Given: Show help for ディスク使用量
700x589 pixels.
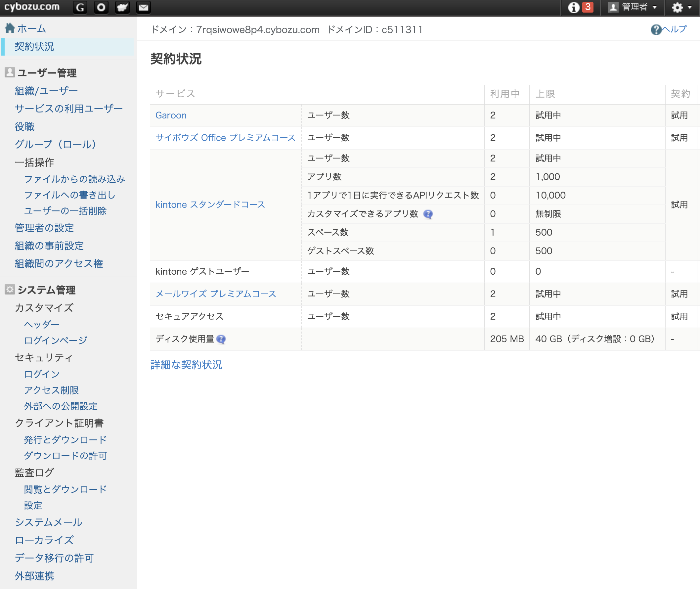Looking at the screenshot, I should point(221,339).
